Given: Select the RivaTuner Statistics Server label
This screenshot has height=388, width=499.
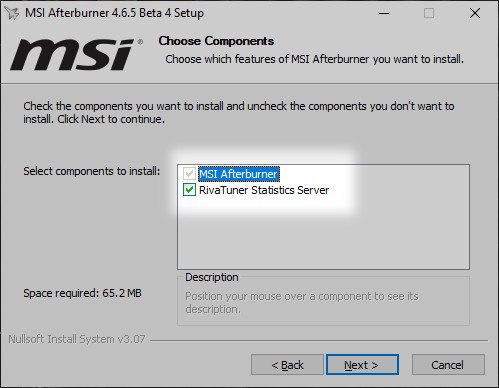Looking at the screenshot, I should click(264, 190).
